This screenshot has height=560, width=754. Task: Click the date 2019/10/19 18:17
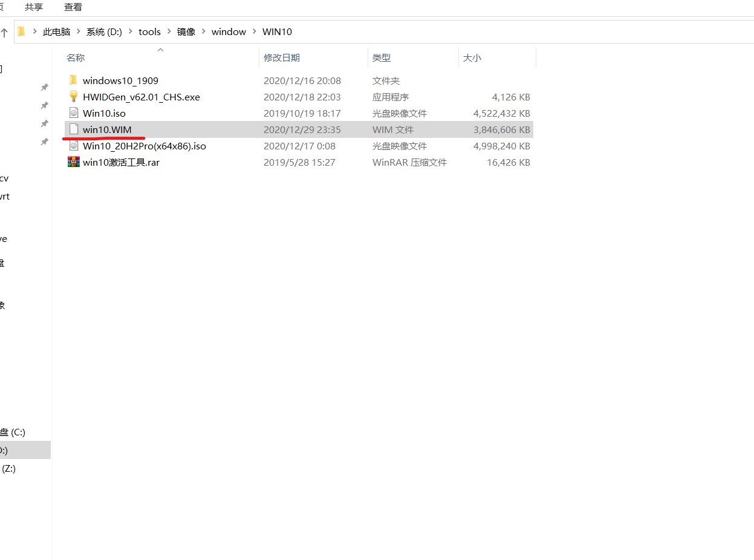pos(302,113)
